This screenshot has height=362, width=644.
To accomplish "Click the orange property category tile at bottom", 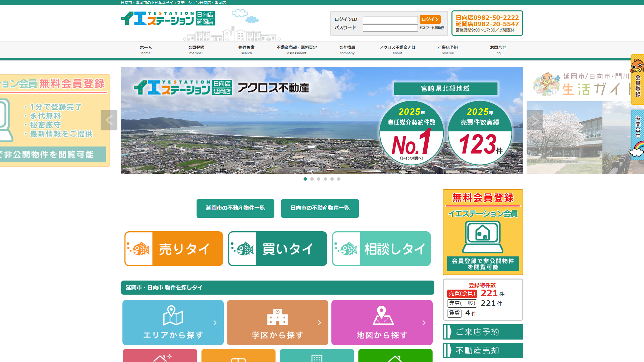I will (238, 356).
